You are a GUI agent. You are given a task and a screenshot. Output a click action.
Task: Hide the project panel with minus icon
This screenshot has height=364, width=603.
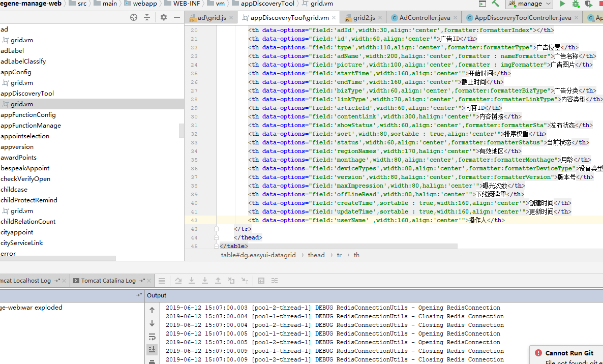click(177, 17)
